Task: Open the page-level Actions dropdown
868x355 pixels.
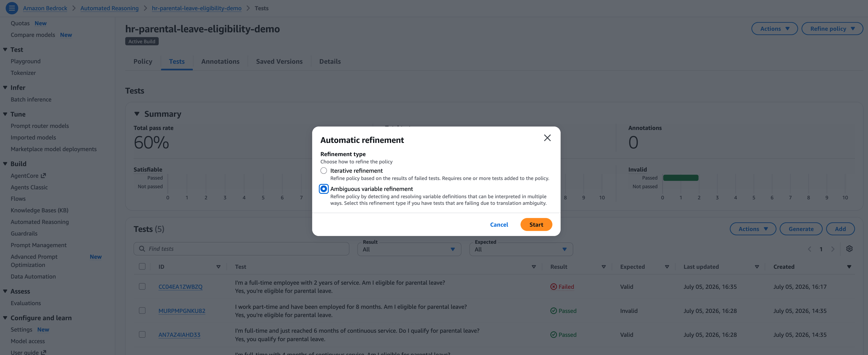Action: point(774,29)
